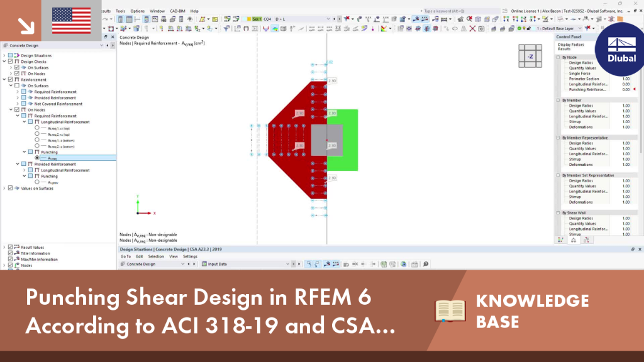Open the Help menu

[x=194, y=11]
